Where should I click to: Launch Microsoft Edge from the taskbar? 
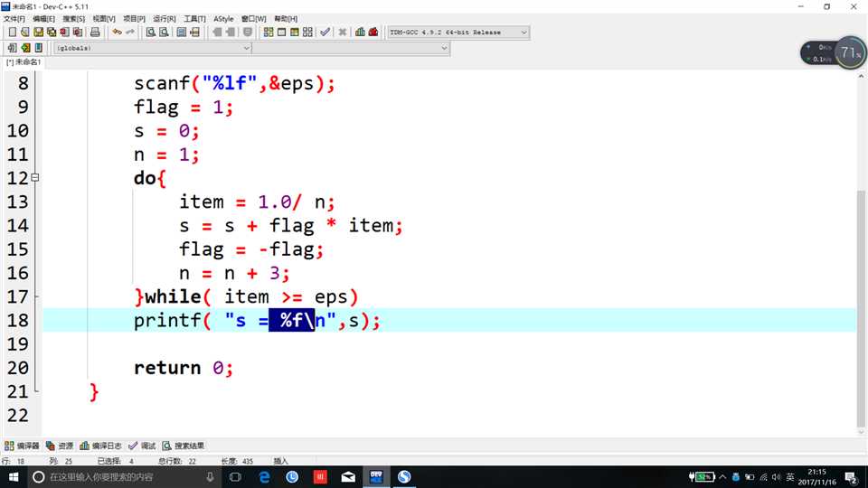click(x=264, y=477)
